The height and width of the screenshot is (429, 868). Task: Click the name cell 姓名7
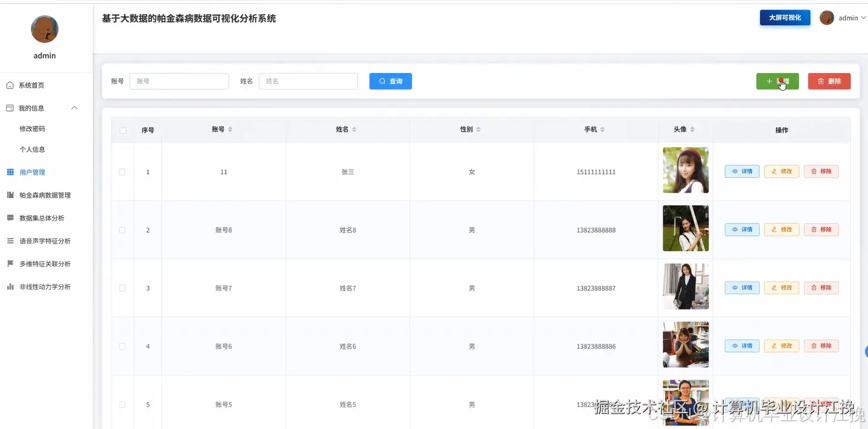[348, 289]
